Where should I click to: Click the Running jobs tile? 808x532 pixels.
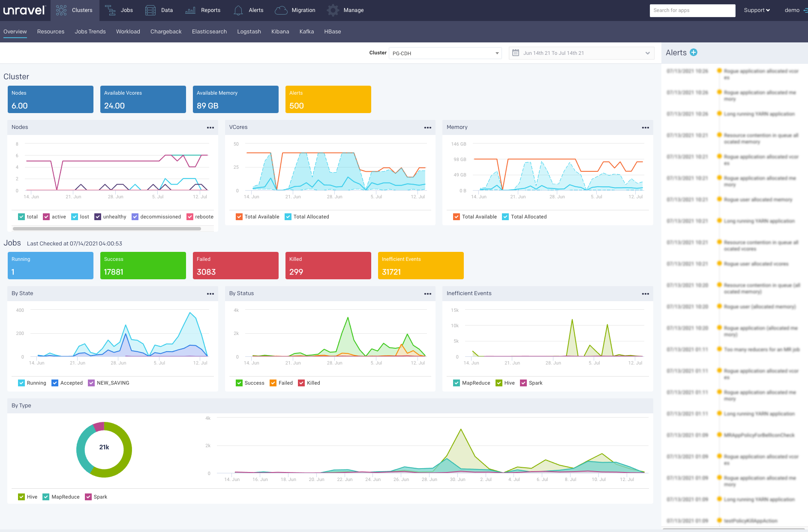click(x=51, y=266)
